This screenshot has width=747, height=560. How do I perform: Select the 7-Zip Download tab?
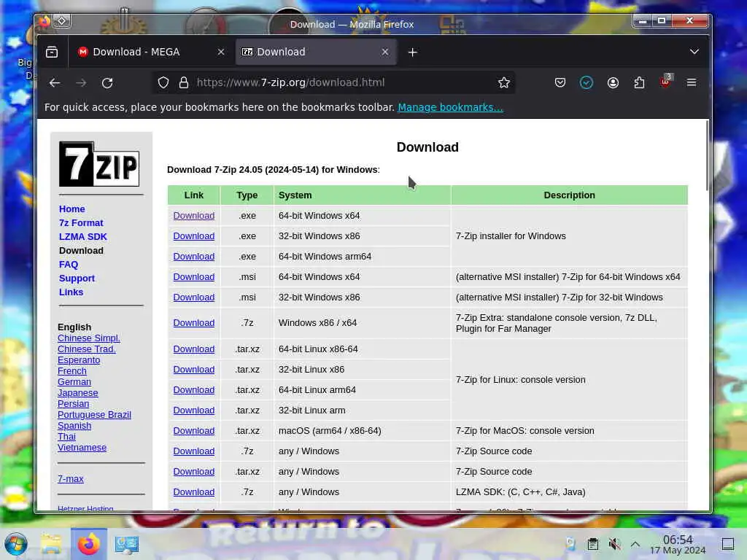(316, 52)
